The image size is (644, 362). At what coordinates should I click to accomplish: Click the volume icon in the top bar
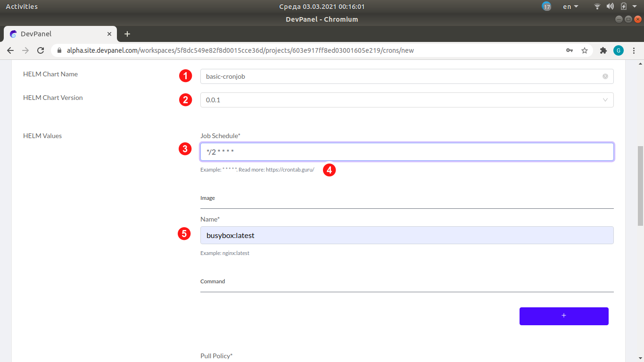(x=610, y=6)
